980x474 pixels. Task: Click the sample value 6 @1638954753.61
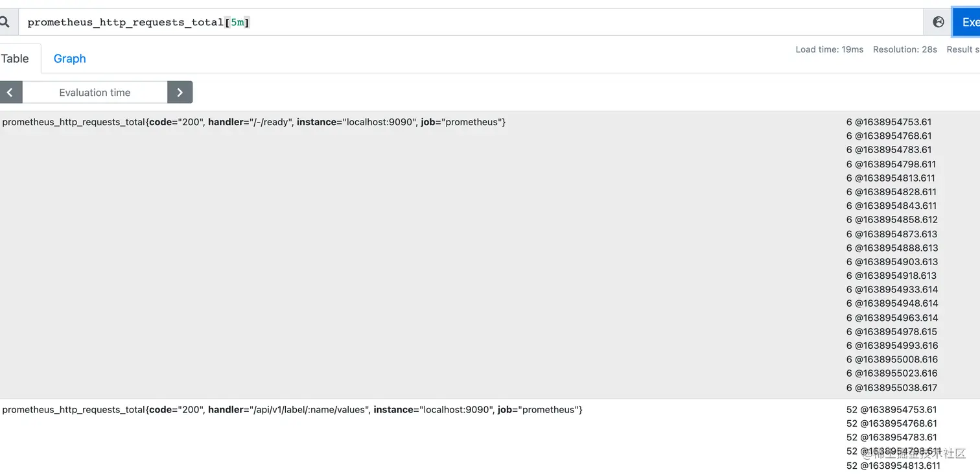point(889,122)
